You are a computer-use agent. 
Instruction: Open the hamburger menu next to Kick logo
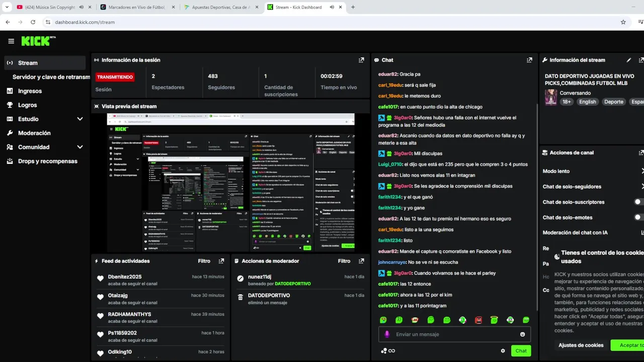click(x=11, y=41)
